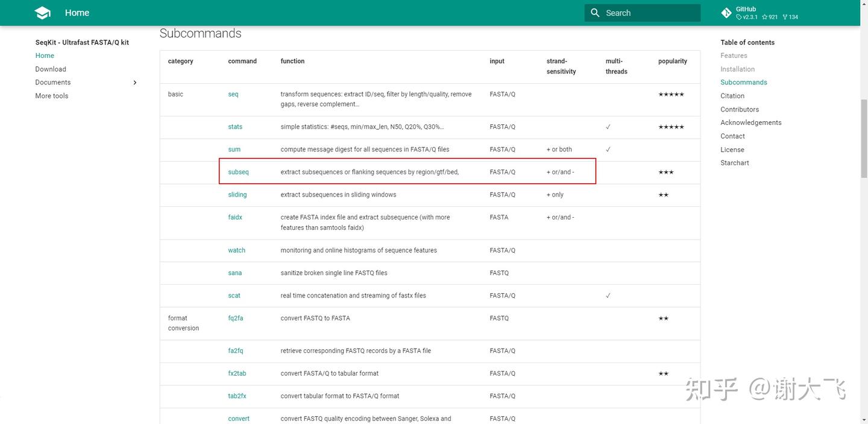
Task: Open the stats command page
Action: pos(235,127)
